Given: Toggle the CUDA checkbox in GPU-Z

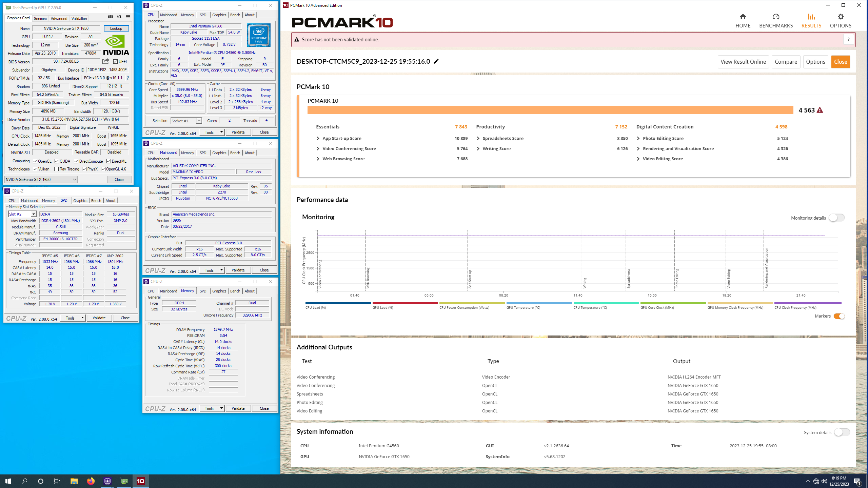Looking at the screenshot, I should pos(57,161).
